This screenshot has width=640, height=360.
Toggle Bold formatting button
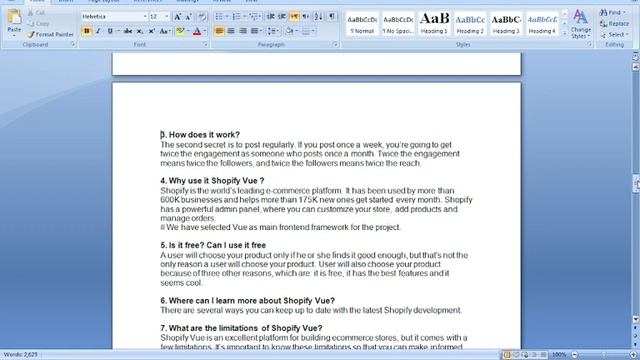click(x=87, y=31)
